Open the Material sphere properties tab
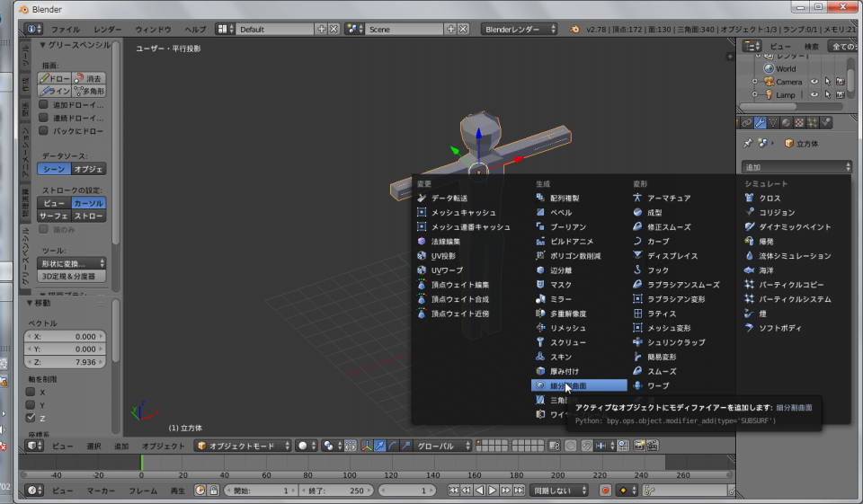Screen dimensions: 863x504 tap(786, 123)
